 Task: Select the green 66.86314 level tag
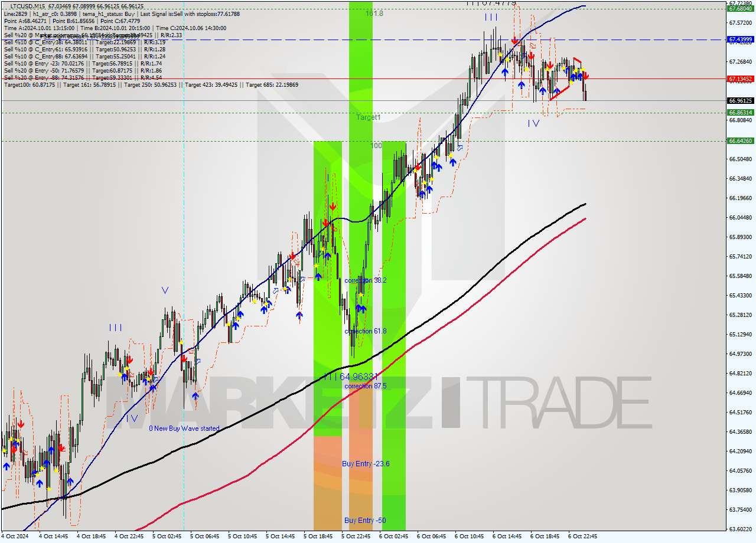(x=740, y=112)
